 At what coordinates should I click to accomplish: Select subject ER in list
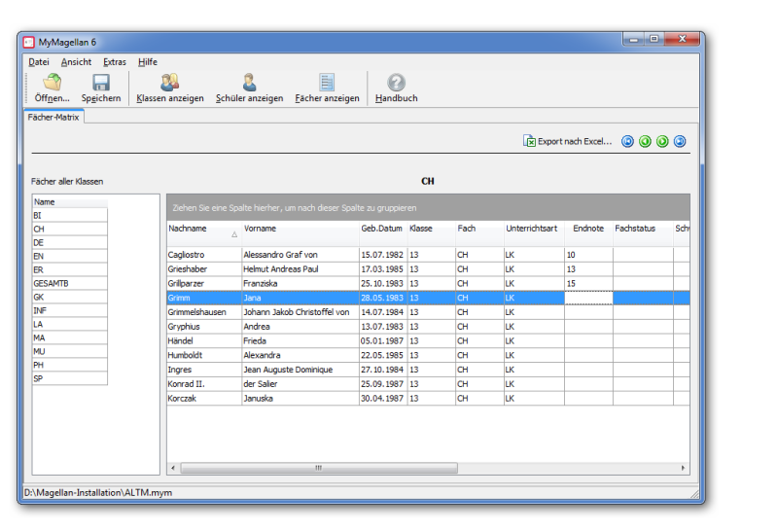pos(69,270)
